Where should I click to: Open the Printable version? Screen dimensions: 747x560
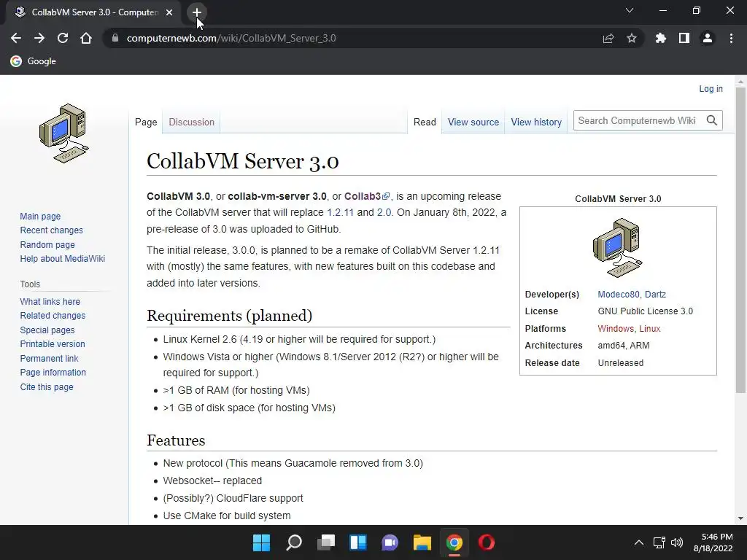pos(53,344)
